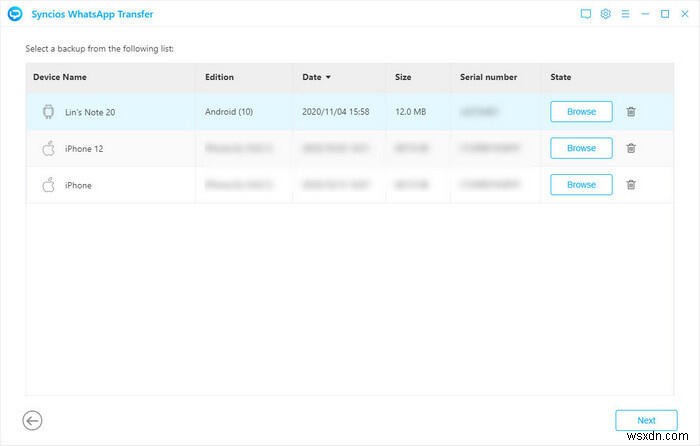Select the Lin's Note 20 device name
Image resolution: width=700 pixels, height=446 pixels.
(90, 113)
